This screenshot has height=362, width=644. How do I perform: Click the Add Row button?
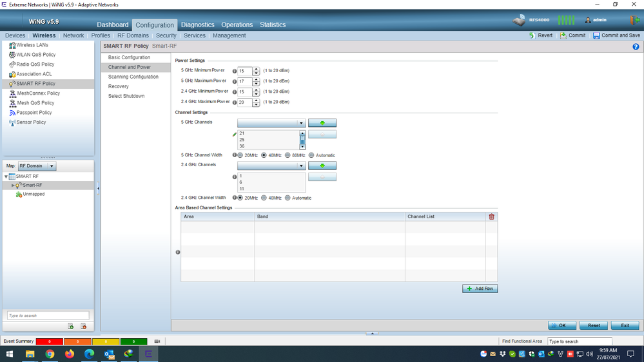pos(480,289)
